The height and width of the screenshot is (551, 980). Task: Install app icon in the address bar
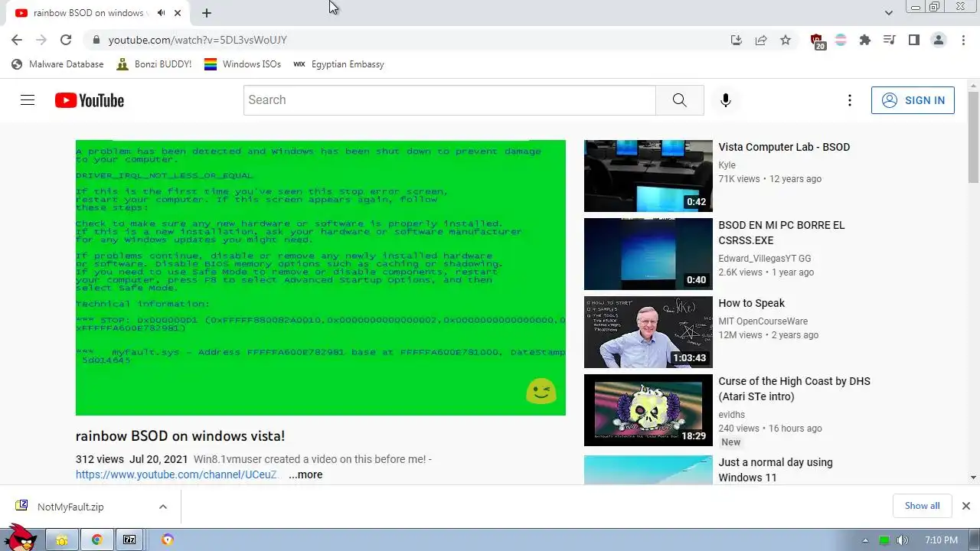[737, 40]
